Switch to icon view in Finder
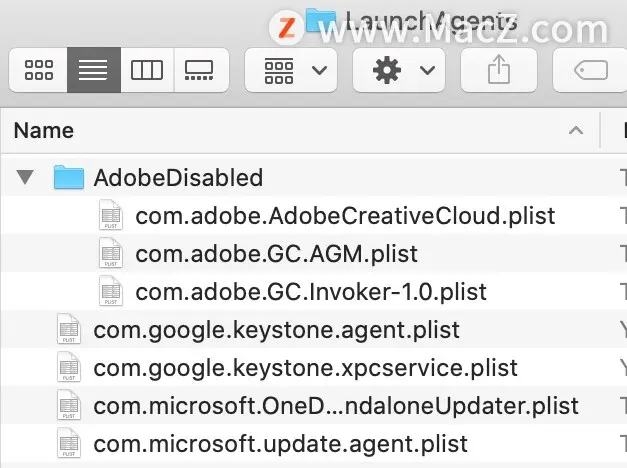Image resolution: width=627 pixels, height=468 pixels. click(x=38, y=70)
